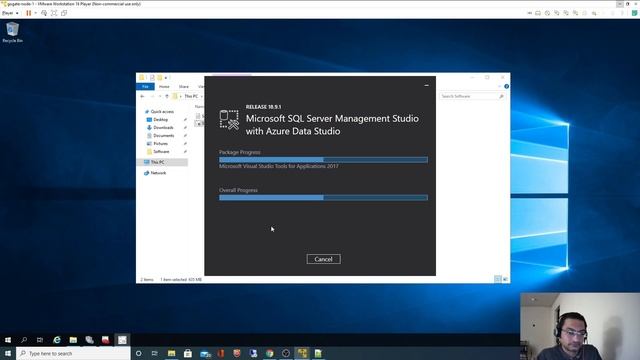The width and height of the screenshot is (640, 360).
Task: Open Home ribbon tab in File Explorer
Action: click(x=164, y=87)
